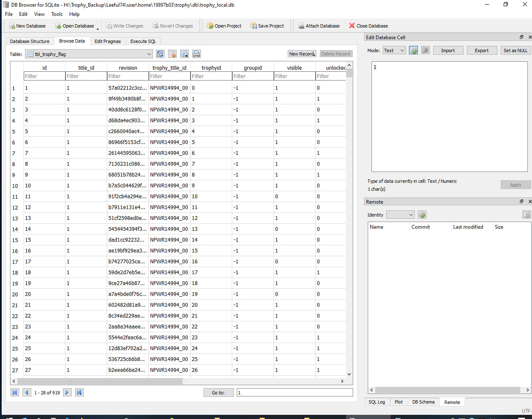
Task: Select the Browse Data tab
Action: pos(72,41)
